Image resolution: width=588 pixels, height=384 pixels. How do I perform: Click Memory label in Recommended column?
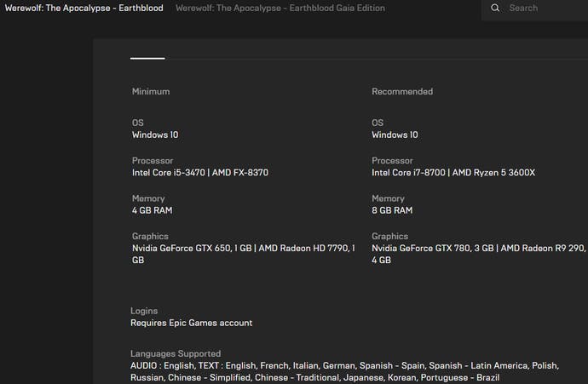point(388,198)
